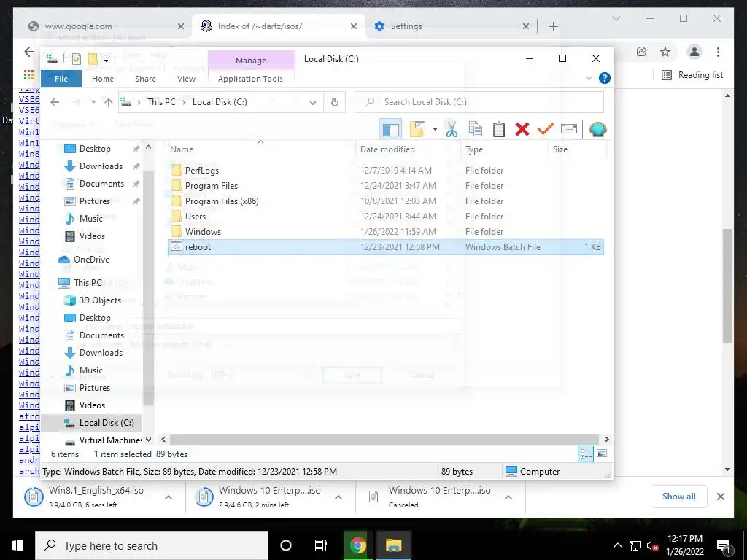Open second Windows 10 download options arrow
The width and height of the screenshot is (747, 560).
pos(338,497)
